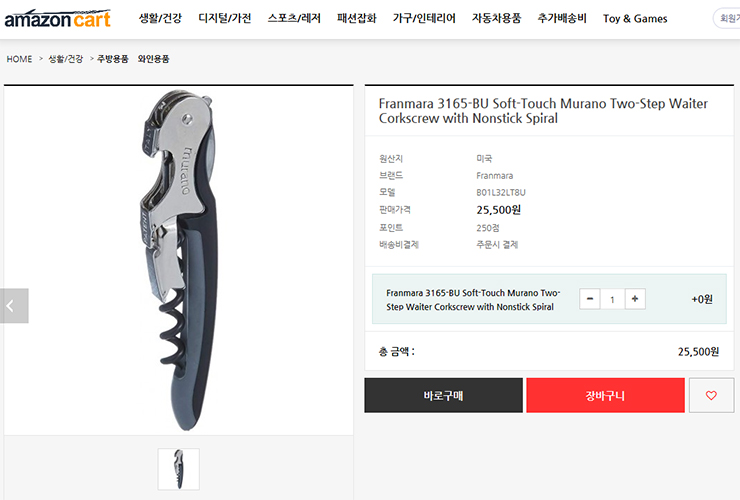This screenshot has width=740, height=500.
Task: Click the main corkscrew product image
Action: click(178, 261)
